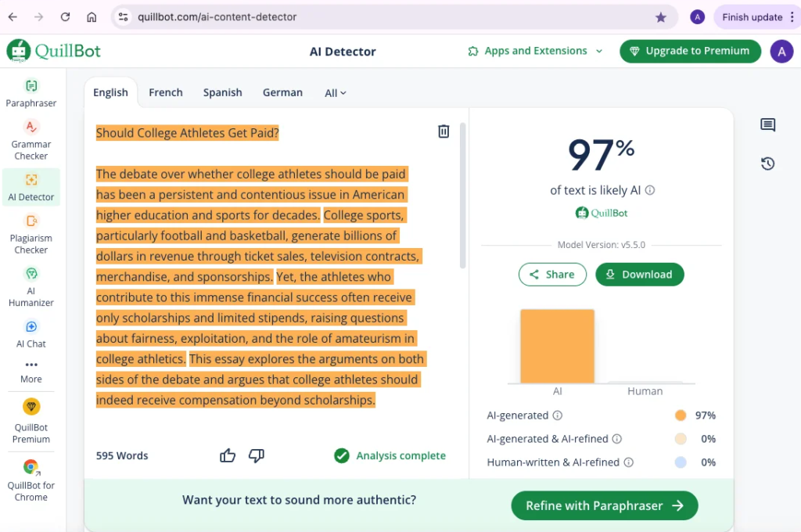This screenshot has height=532, width=801.
Task: Click the Human-written & AI-refined blue swatch
Action: [681, 462]
